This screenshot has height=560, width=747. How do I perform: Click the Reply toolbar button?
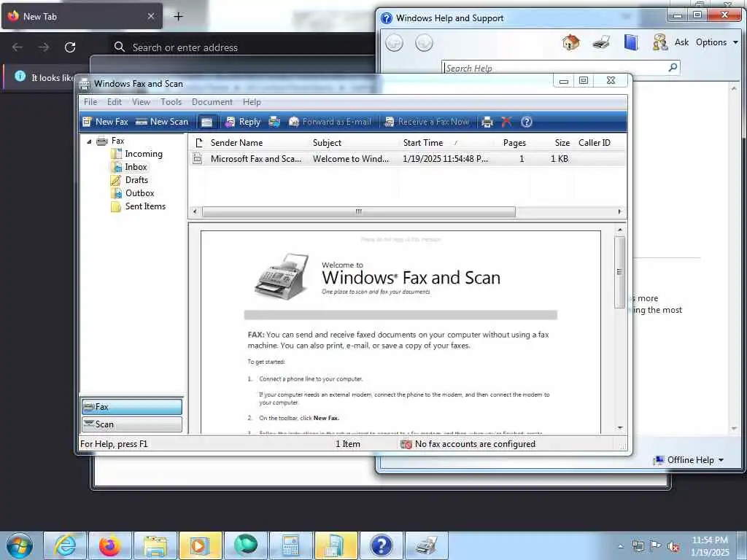(243, 122)
